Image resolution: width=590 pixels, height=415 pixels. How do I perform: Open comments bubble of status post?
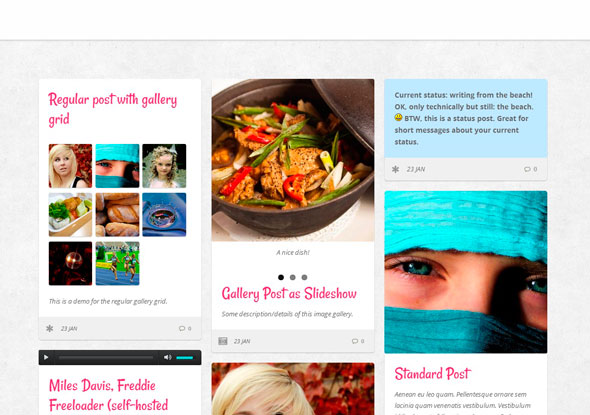(531, 169)
